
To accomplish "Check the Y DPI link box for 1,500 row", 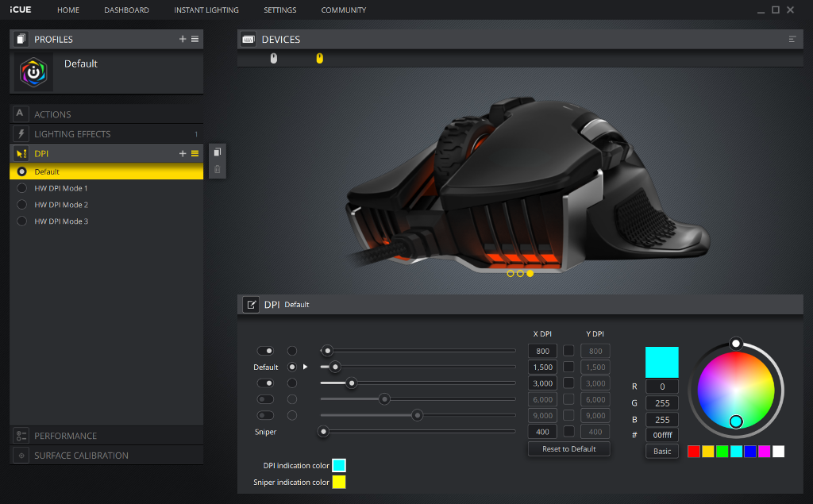I will 568,367.
